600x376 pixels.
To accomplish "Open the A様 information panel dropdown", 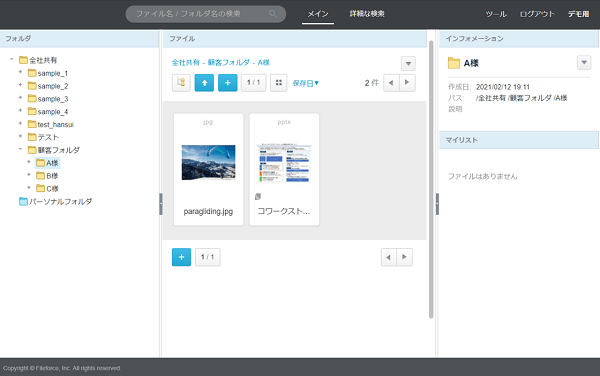I will 584,62.
